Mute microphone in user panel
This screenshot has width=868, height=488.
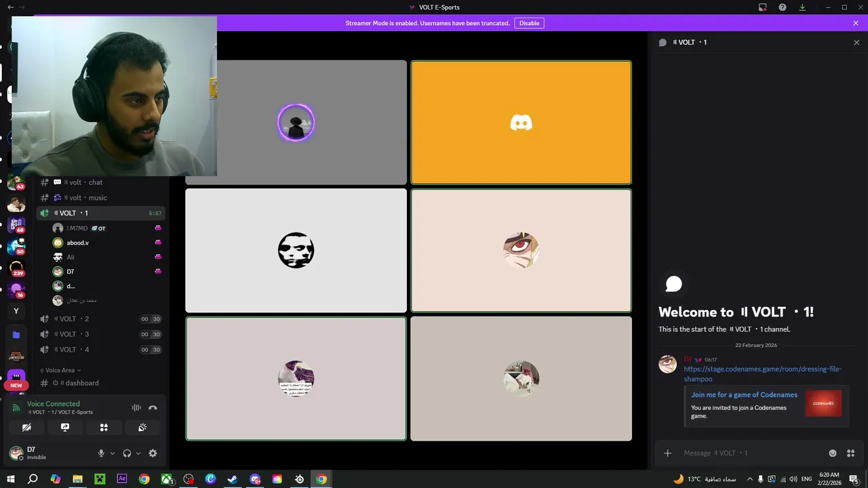tap(101, 453)
